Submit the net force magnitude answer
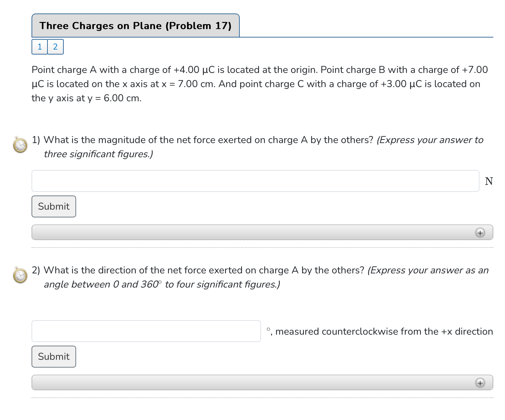The height and width of the screenshot is (420, 505). click(53, 206)
